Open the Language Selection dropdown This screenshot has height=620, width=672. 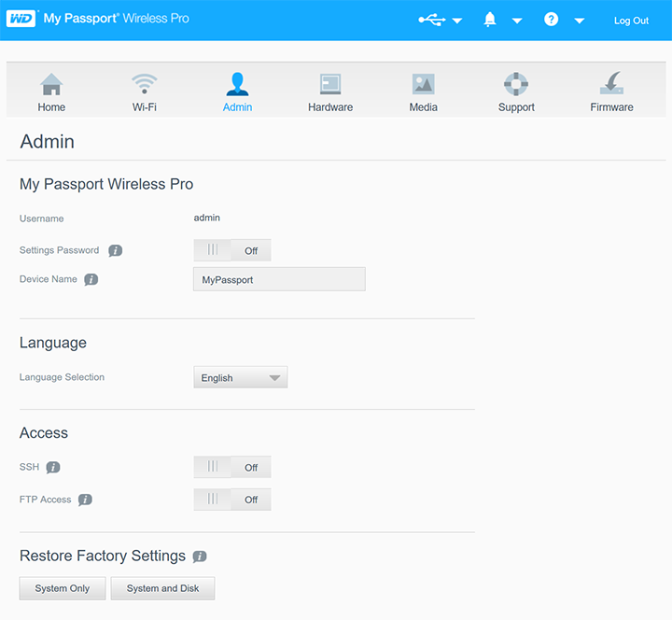pyautogui.click(x=241, y=378)
